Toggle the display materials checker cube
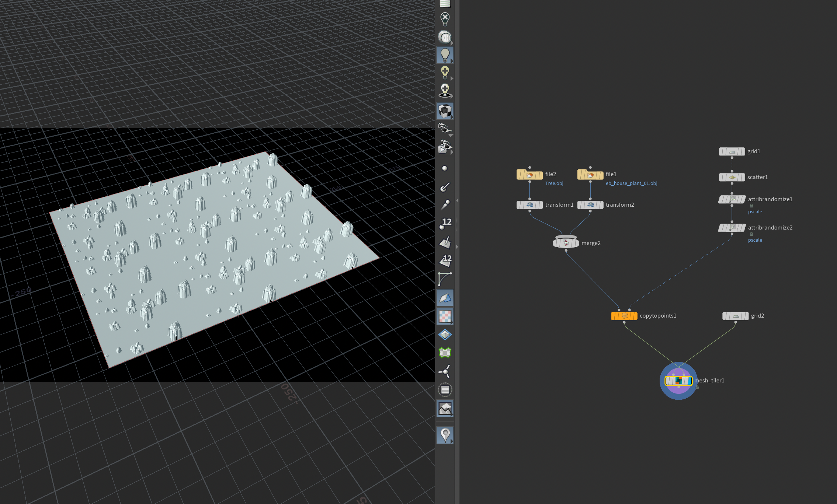 pos(445,111)
